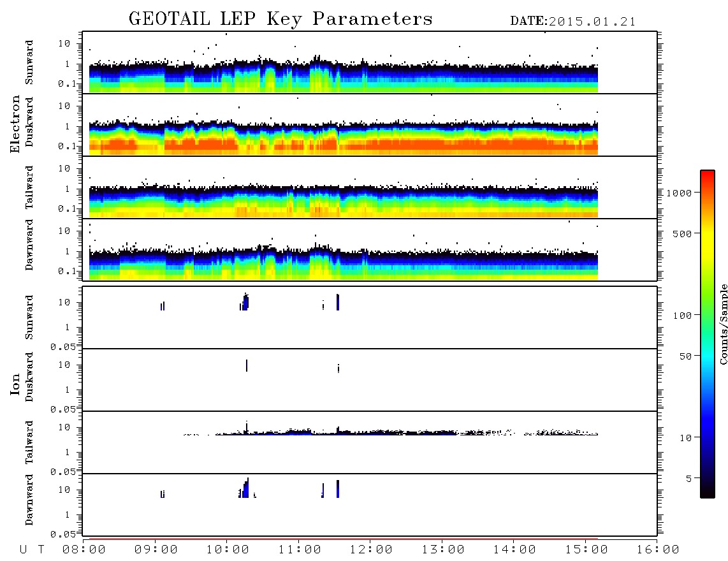Click the '0.05' tick of Ion Duskward panel
The width and height of the screenshot is (728, 561).
pos(62,409)
